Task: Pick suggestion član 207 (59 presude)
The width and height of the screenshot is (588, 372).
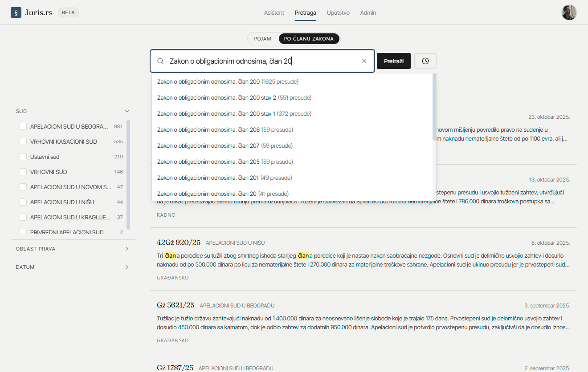Action: pyautogui.click(x=292, y=146)
